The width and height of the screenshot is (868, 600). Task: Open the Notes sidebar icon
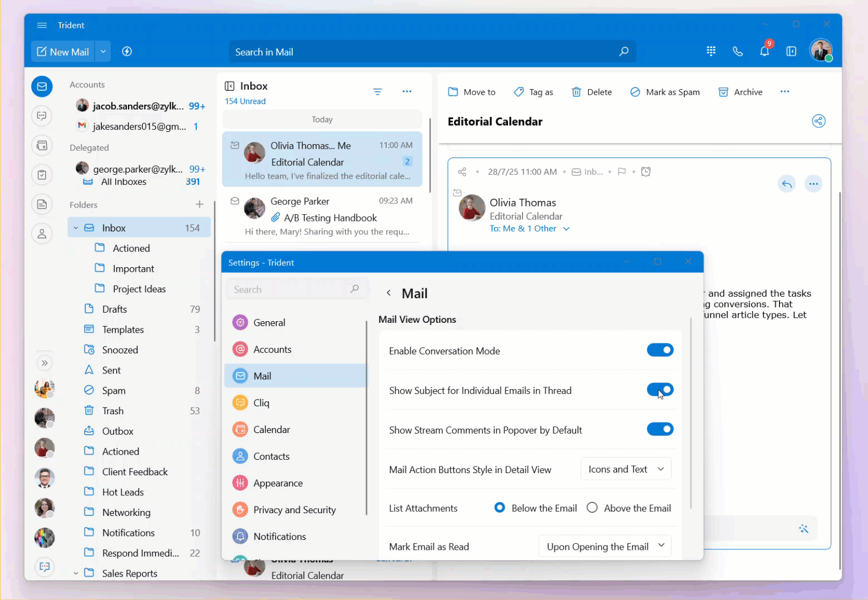(42, 204)
